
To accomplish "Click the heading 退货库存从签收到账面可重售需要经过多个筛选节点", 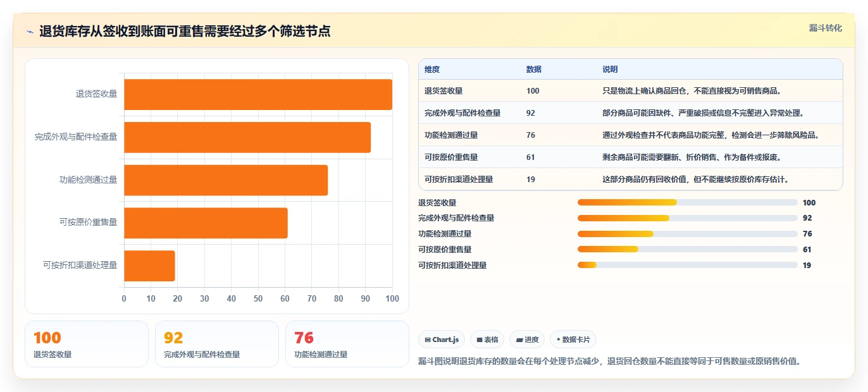I will point(185,32).
